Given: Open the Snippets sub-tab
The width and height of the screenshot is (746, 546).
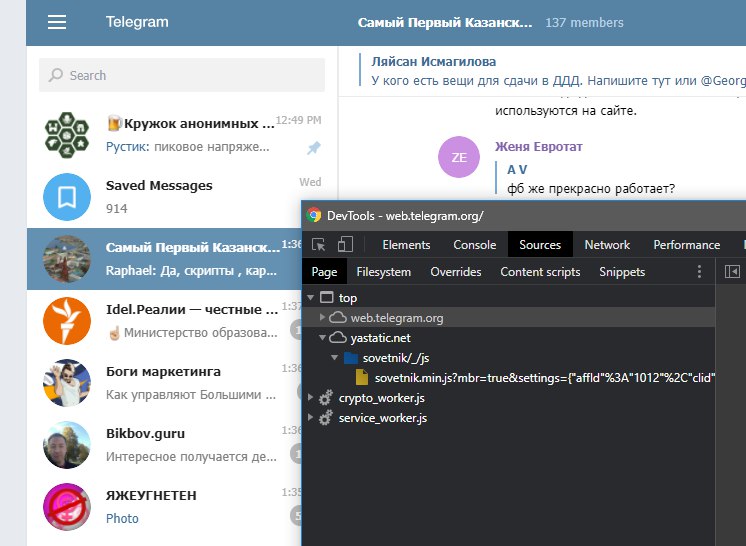Looking at the screenshot, I should tap(622, 272).
